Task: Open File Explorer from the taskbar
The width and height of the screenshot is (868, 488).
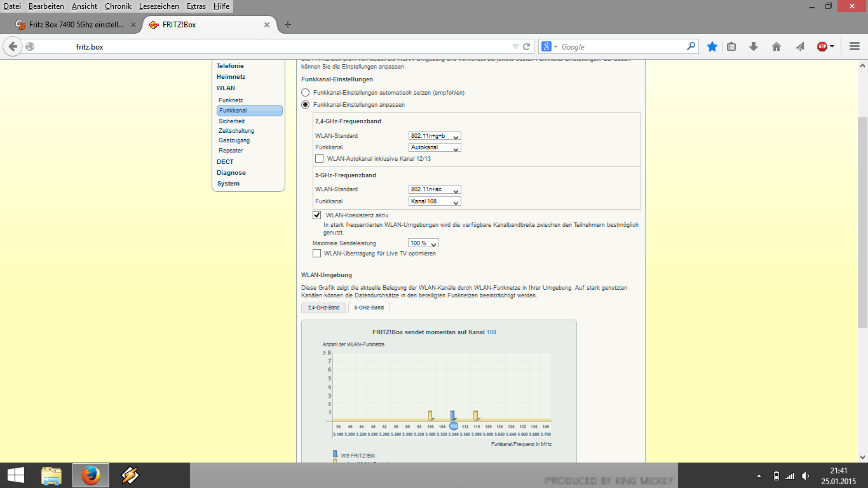Action: tap(51, 475)
